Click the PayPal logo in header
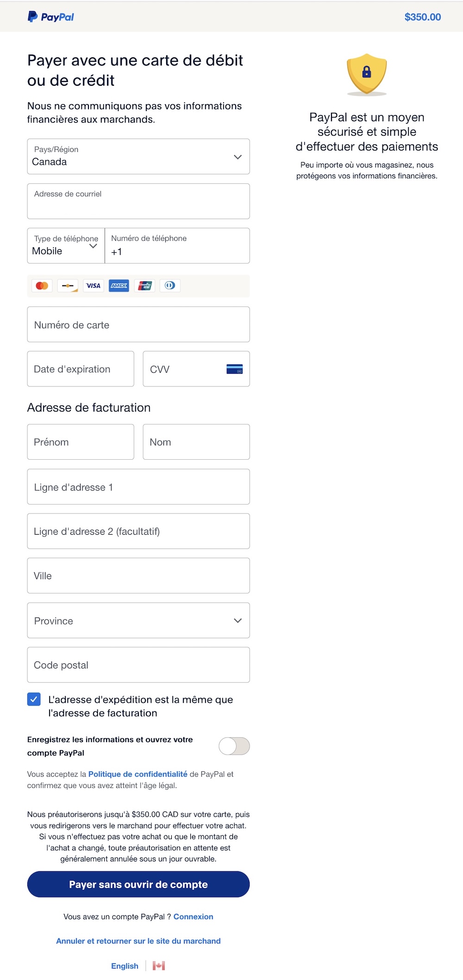Screen dimensions: 463x980 pos(51,17)
